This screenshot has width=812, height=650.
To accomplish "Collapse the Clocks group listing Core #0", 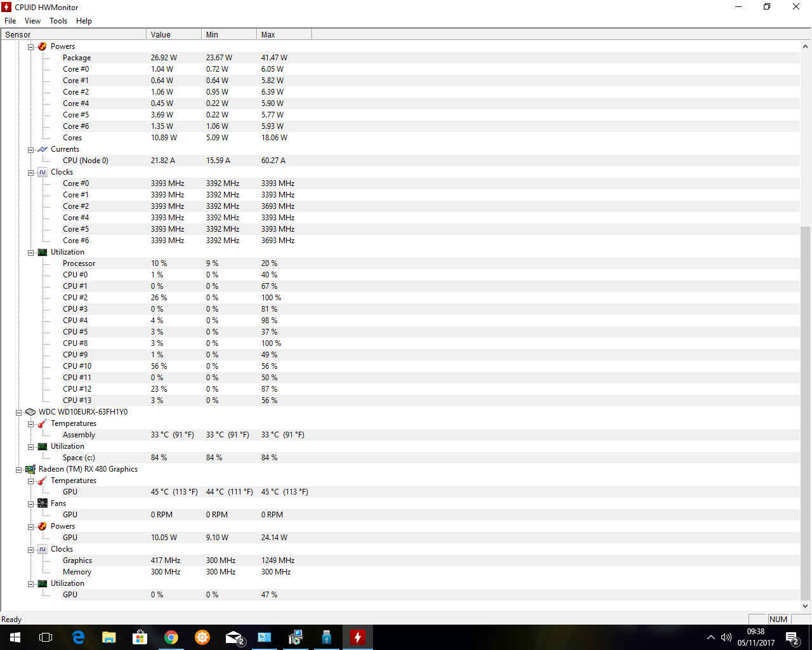I will [30, 173].
